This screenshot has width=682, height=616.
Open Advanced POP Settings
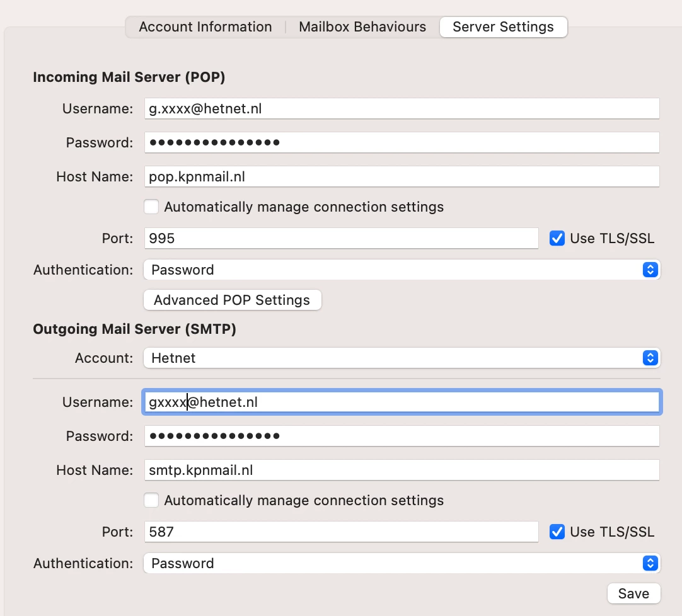click(232, 300)
